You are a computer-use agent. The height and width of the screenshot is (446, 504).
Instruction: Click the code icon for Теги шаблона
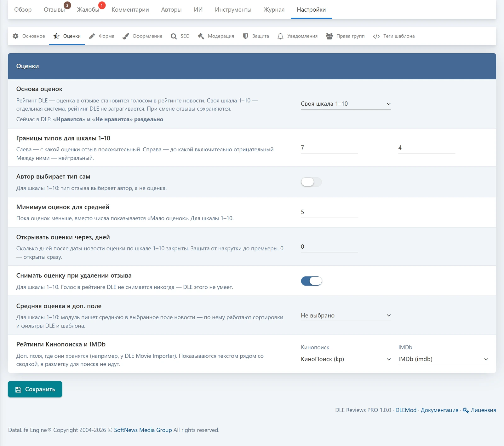(x=376, y=36)
